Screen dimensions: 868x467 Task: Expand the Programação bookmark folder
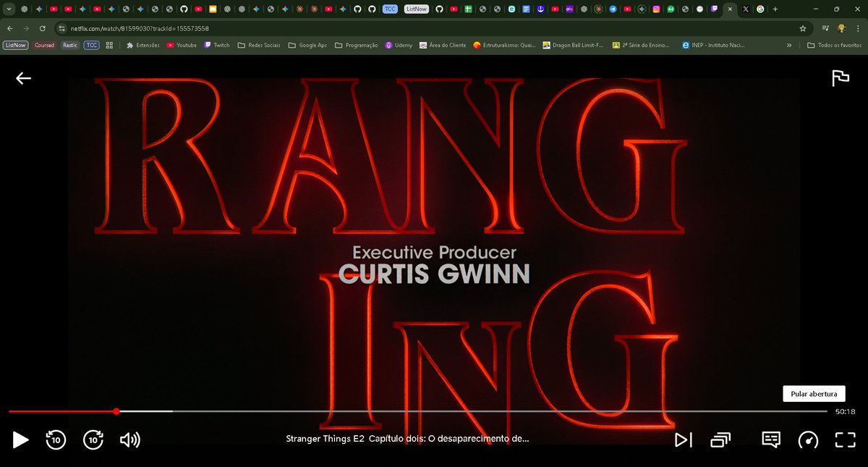point(357,45)
